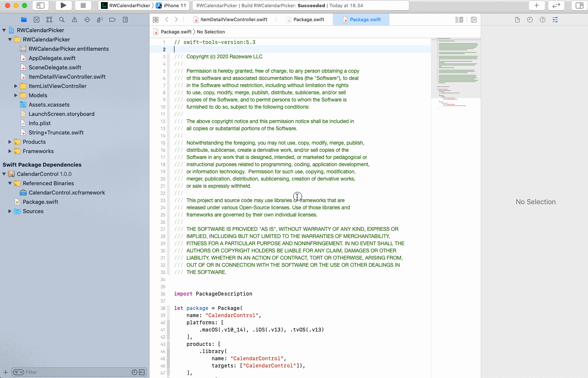Open the editor options menu
Screen dimensions: 588x378
[459, 19]
